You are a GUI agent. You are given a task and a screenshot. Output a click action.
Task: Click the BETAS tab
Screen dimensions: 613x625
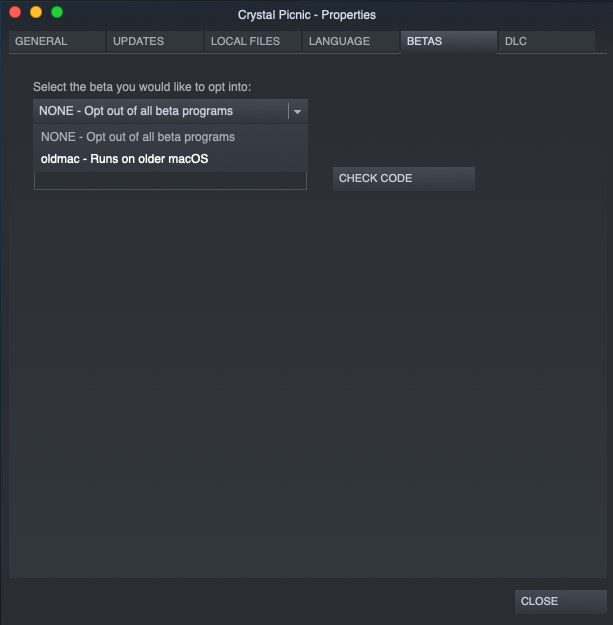click(447, 41)
